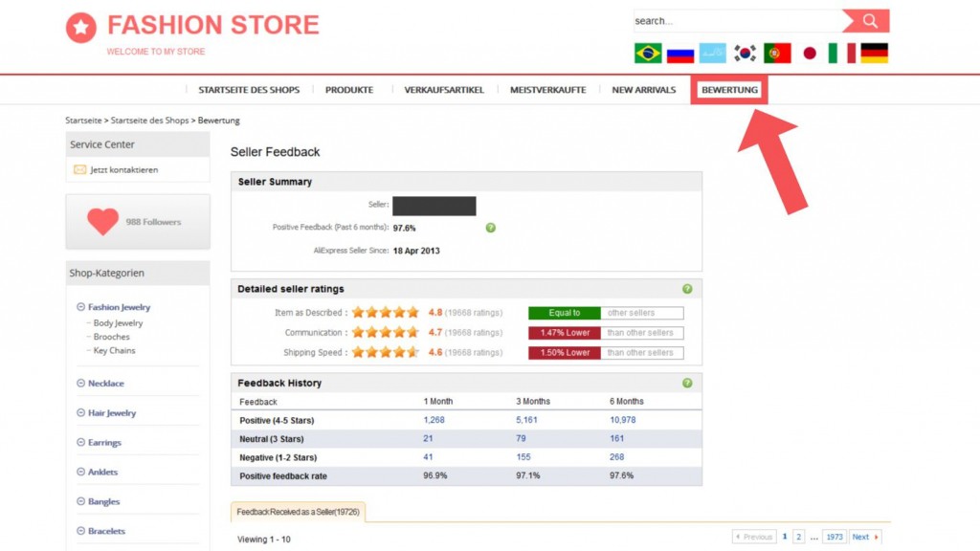Expand the Necklace category
The width and height of the screenshot is (980, 551).
point(81,384)
